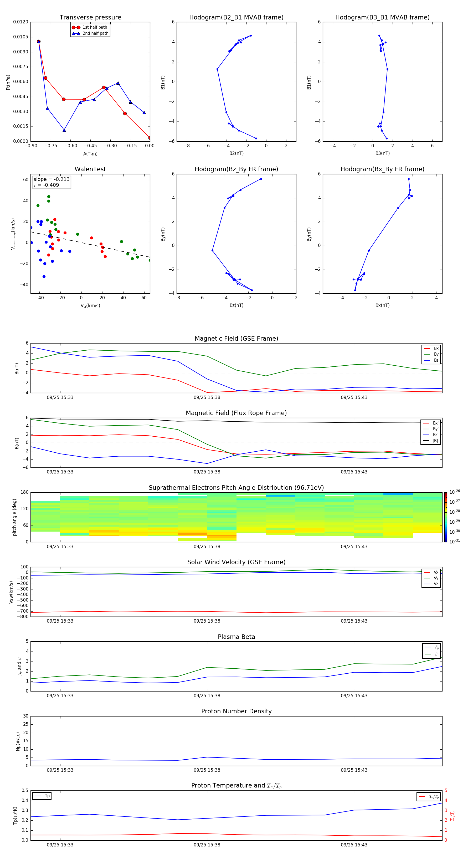
Task: Click the 'A(T·m)' x-axis label
Action: 90,154
